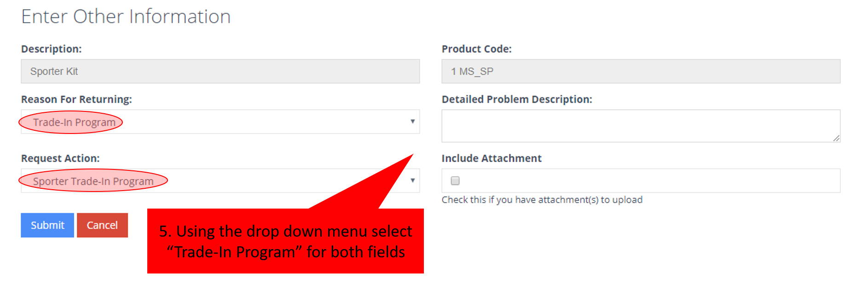Click the Description label
This screenshot has width=868, height=285.
(x=52, y=49)
